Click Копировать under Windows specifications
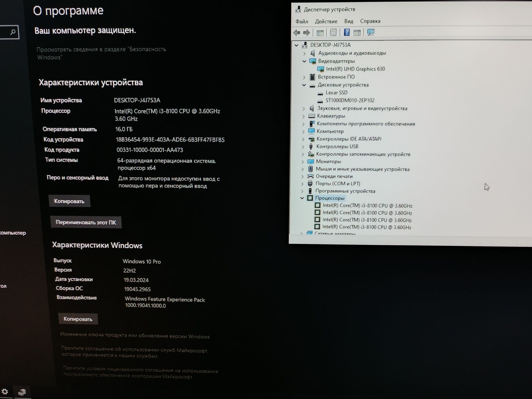 pos(78,319)
